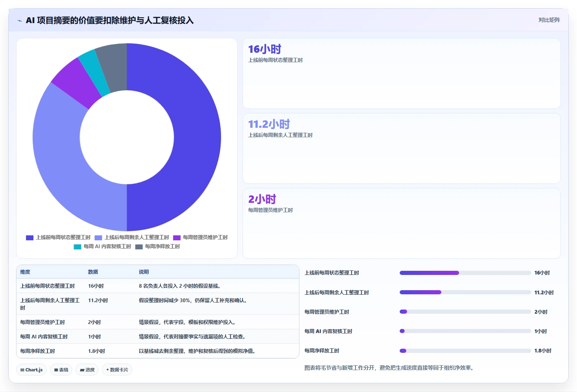Click the Chart.js tag chip

31,370
